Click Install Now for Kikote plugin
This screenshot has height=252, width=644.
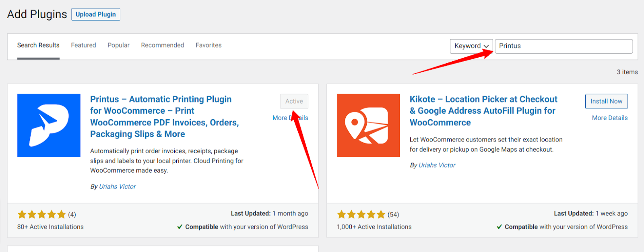pos(606,101)
